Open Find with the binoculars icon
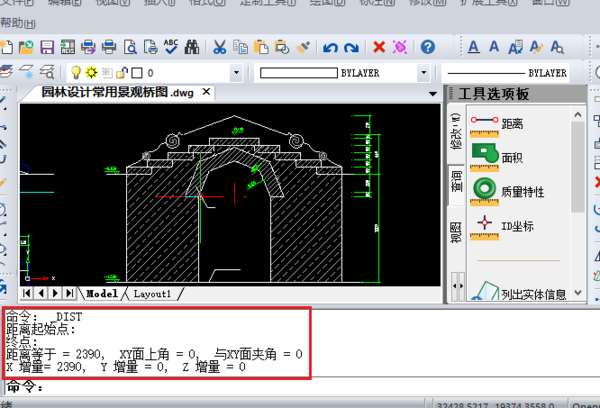600x408 pixels. (x=192, y=47)
